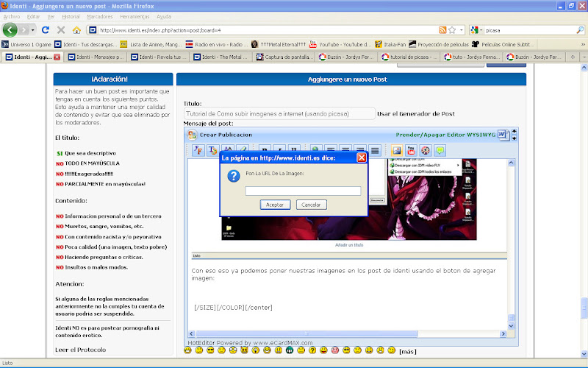
Task: Open the Historial menu
Action: pos(71,16)
